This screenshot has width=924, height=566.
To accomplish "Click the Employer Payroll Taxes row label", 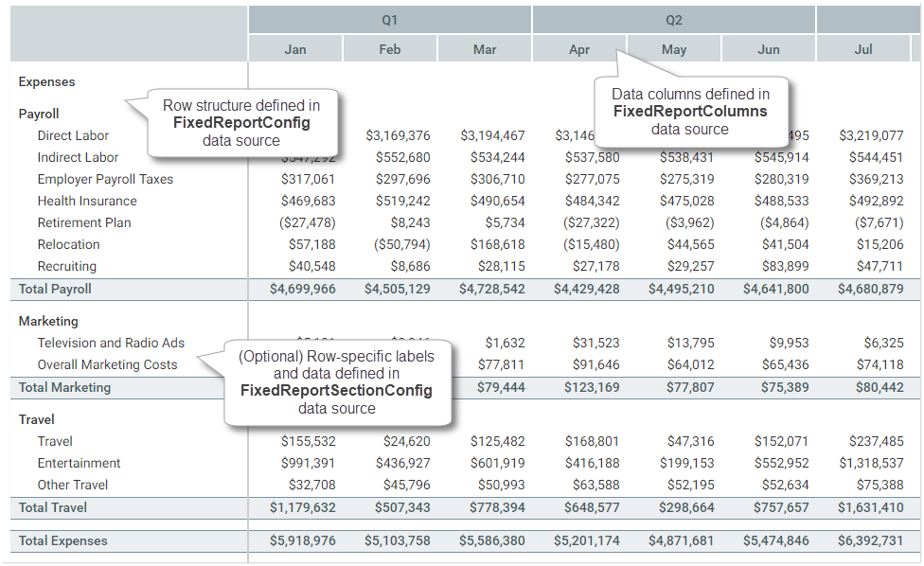I will (x=105, y=179).
